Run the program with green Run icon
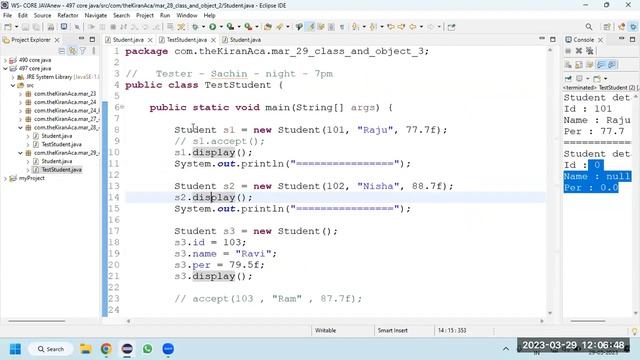The height and width of the screenshot is (360, 640). (213, 27)
